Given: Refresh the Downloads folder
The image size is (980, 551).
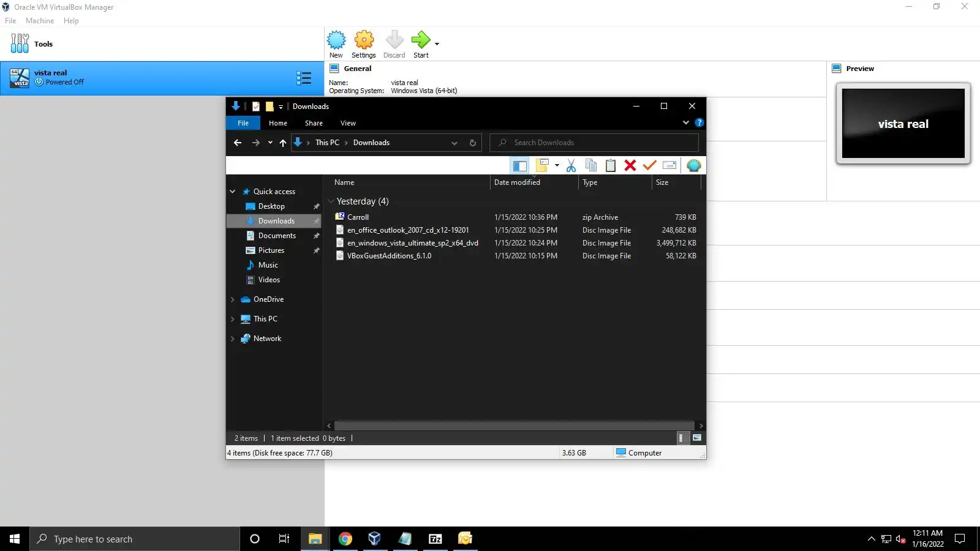Looking at the screenshot, I should [473, 143].
